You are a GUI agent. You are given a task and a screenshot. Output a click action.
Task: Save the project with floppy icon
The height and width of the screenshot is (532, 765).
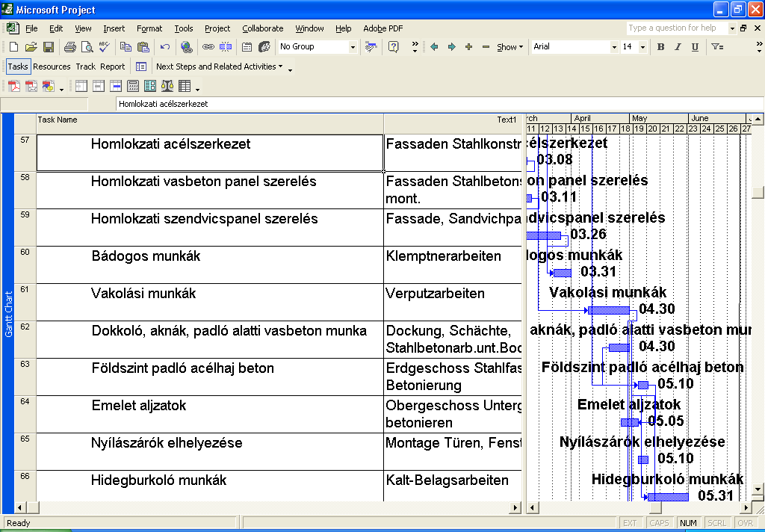point(49,47)
